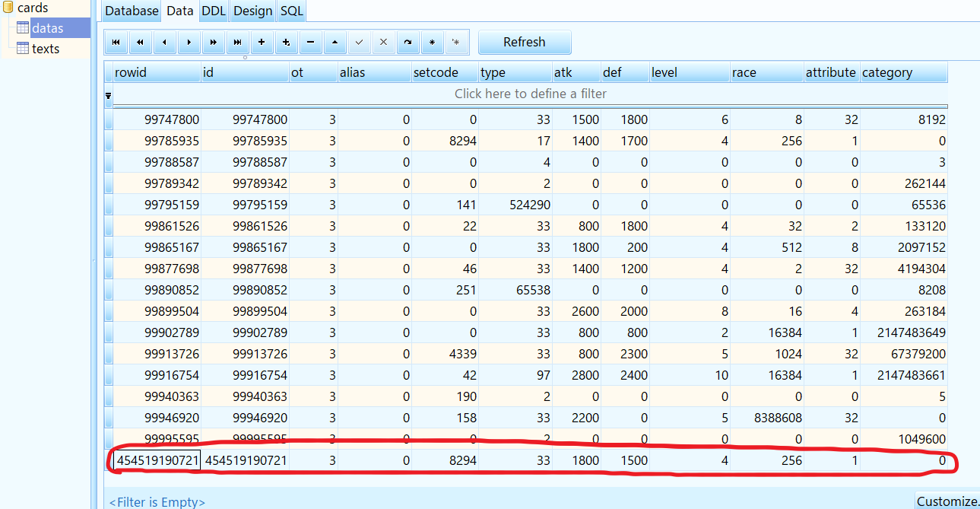
Task: Click level value 10 in row 99916754
Action: pos(690,375)
